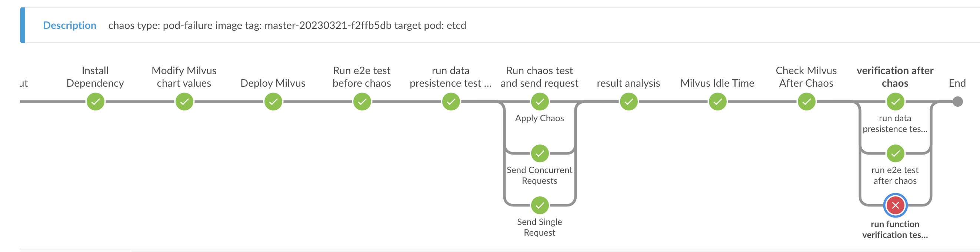
Task: Click the End node marker
Action: [x=957, y=101]
